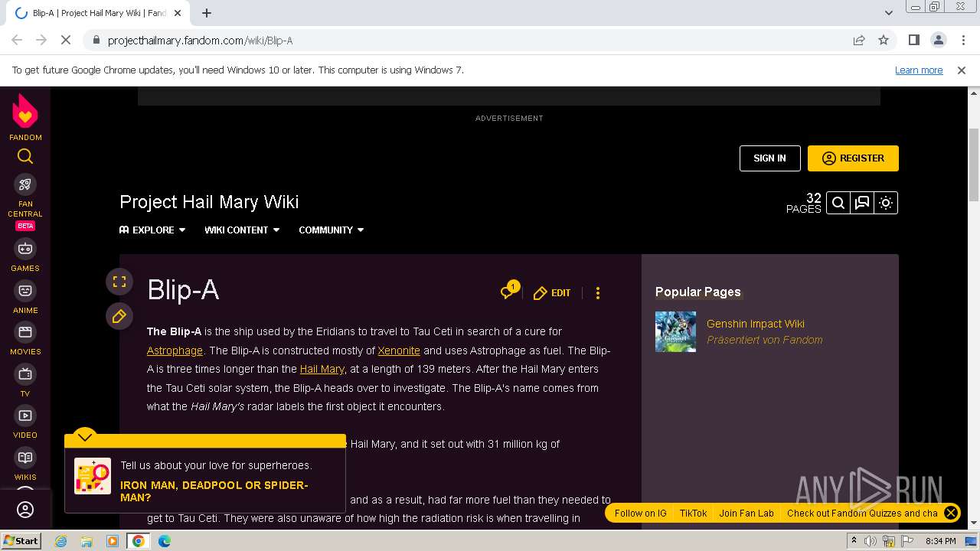
Task: Open the article more options kebab menu
Action: click(598, 292)
